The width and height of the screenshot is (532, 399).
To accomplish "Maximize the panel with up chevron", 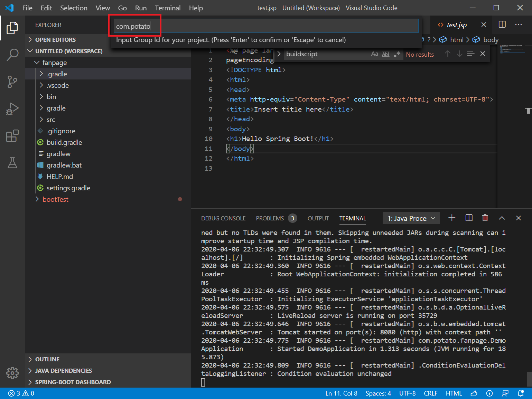I will (502, 218).
